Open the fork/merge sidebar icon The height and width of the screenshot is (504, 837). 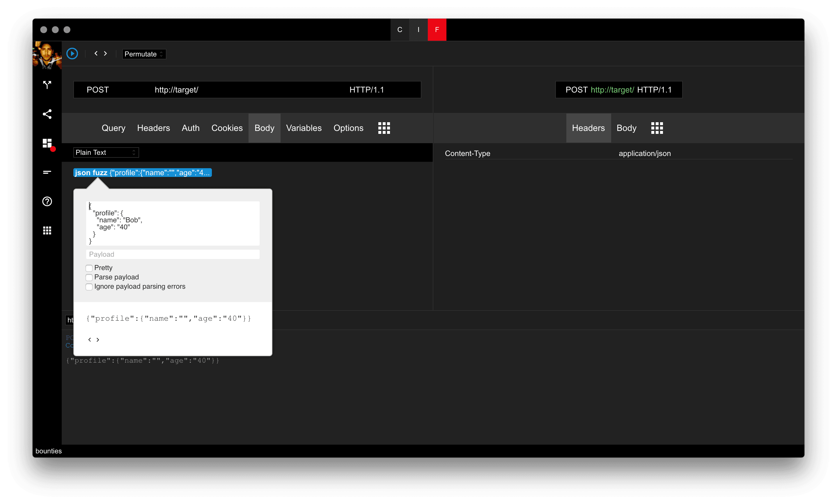point(47,85)
